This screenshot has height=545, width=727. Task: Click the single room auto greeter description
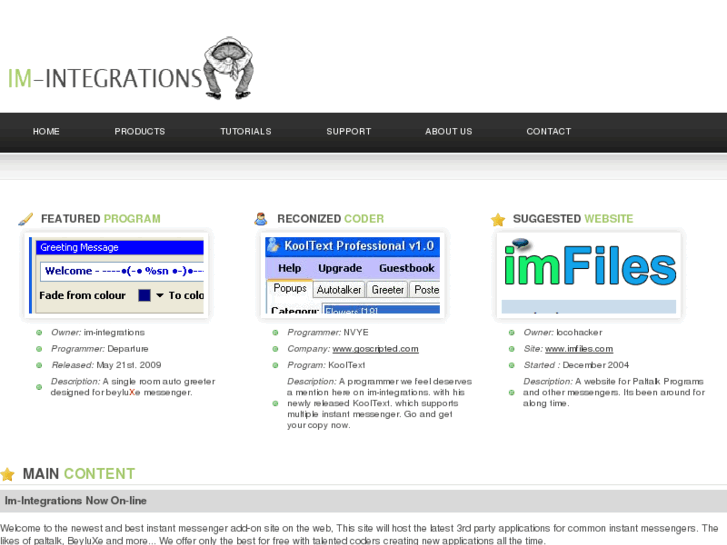(x=133, y=387)
